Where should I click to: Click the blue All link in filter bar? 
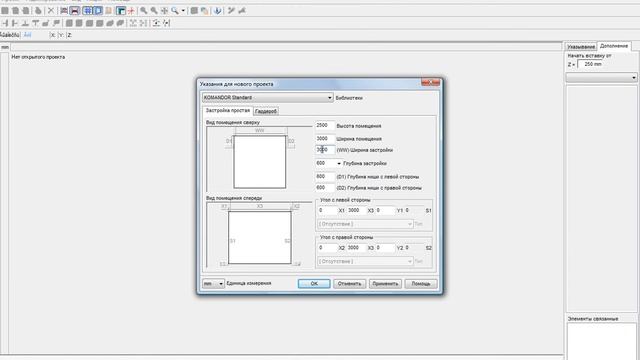[27, 35]
